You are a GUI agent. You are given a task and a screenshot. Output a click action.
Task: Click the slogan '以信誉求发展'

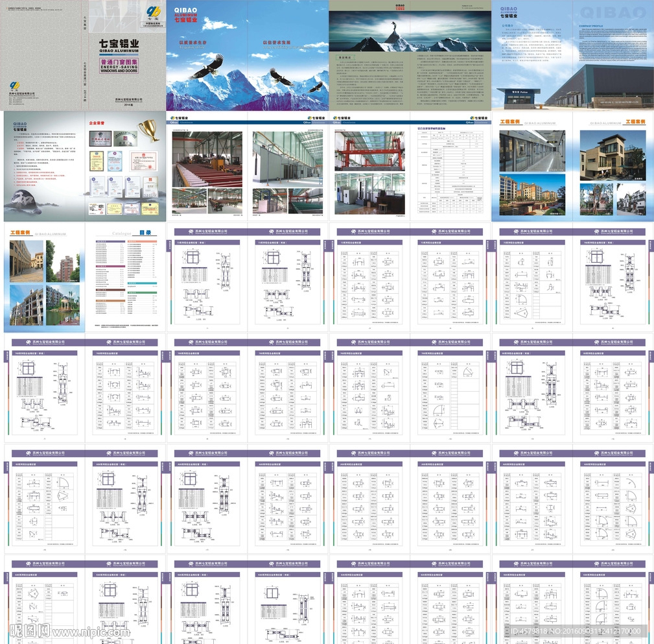[277, 43]
